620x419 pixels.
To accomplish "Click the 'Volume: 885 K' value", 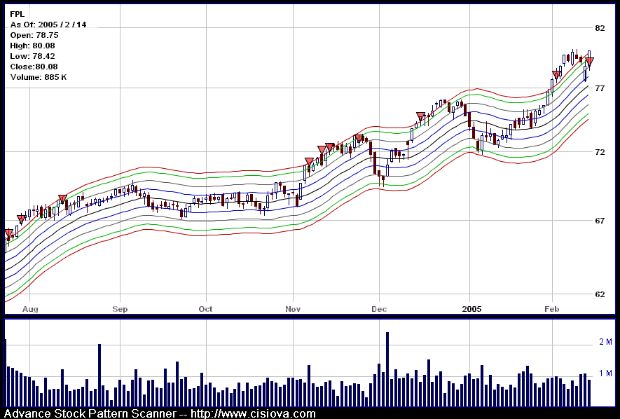I will pos(39,77).
